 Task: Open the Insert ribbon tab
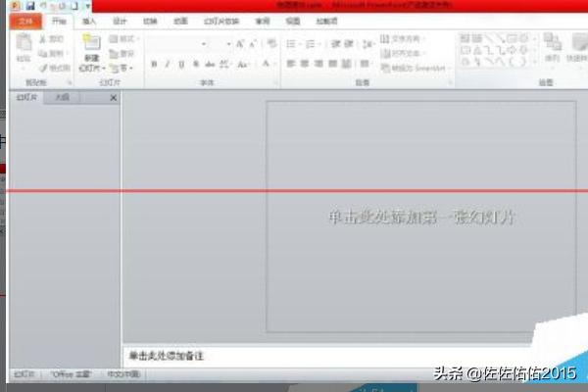coord(89,20)
